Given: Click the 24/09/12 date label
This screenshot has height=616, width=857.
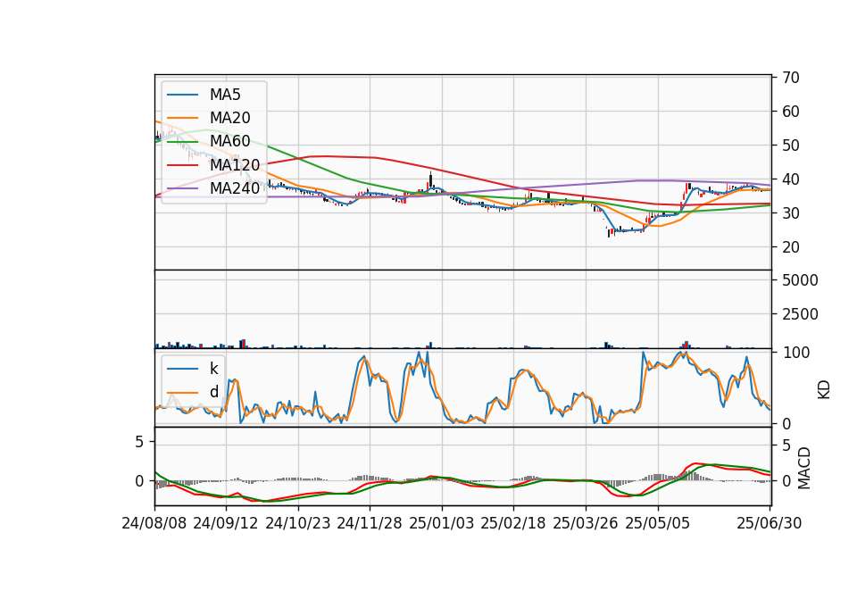Looking at the screenshot, I should (226, 523).
